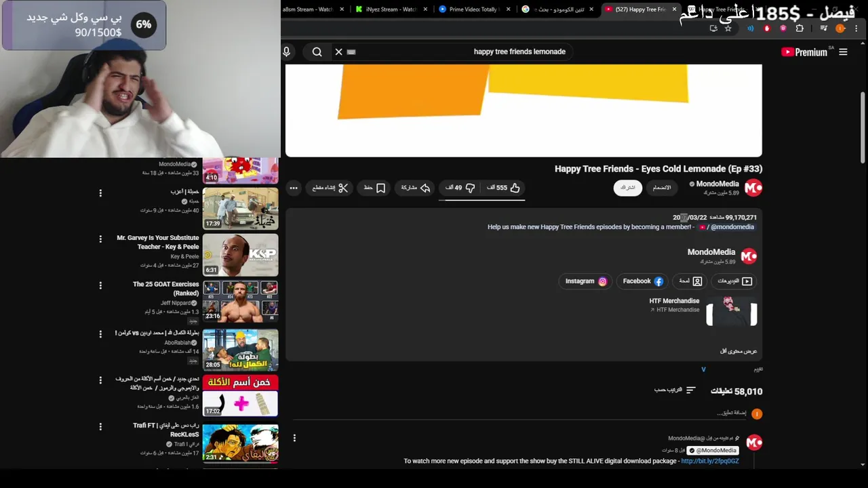Open options menu for pinned MondoMedia comment
868x488 pixels.
(294, 439)
